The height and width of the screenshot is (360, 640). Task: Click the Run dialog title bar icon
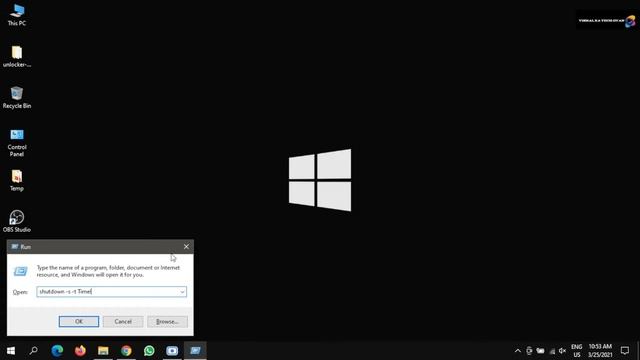pyautogui.click(x=15, y=247)
